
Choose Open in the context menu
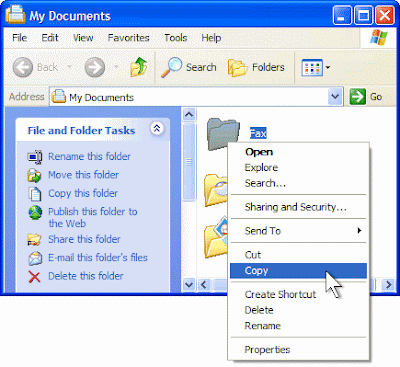pos(299,152)
